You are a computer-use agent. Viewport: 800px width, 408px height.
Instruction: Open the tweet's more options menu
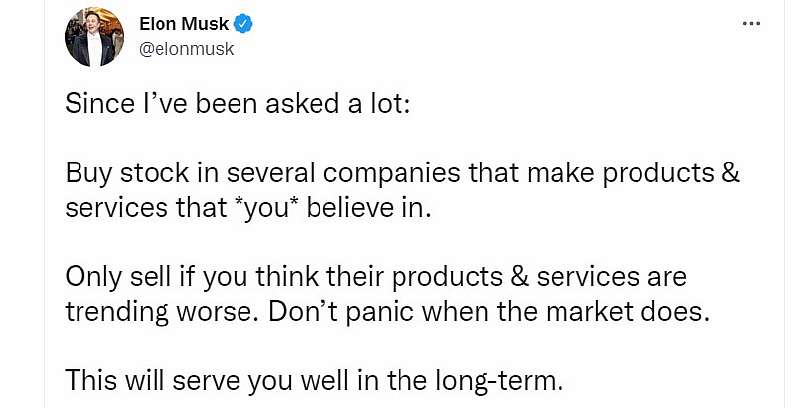(751, 23)
